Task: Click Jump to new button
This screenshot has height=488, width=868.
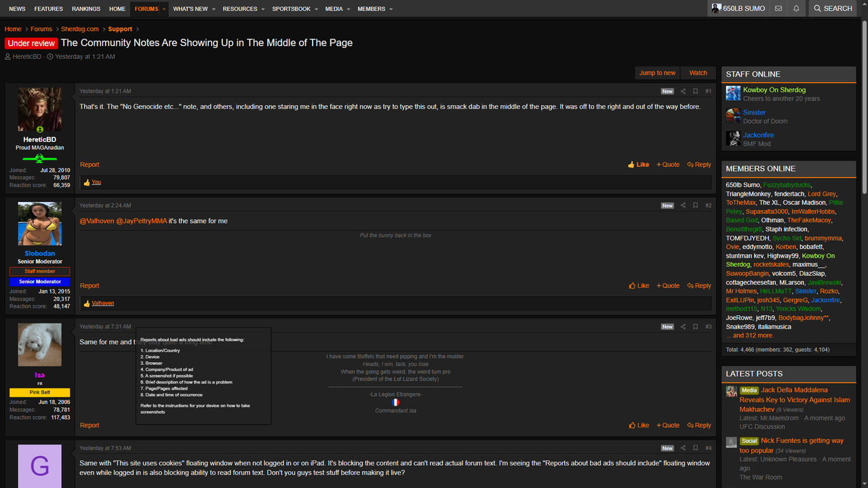Action: click(x=658, y=73)
